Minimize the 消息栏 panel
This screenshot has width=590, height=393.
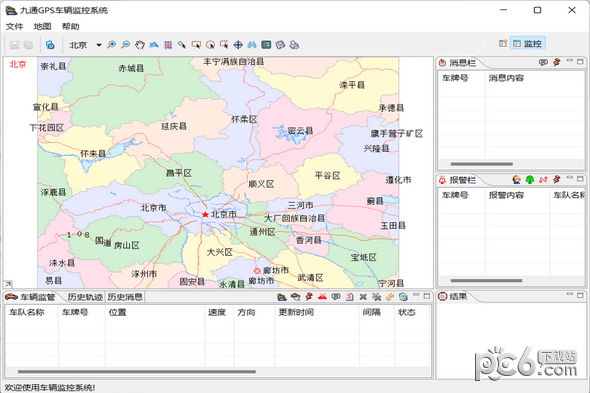[x=570, y=61]
